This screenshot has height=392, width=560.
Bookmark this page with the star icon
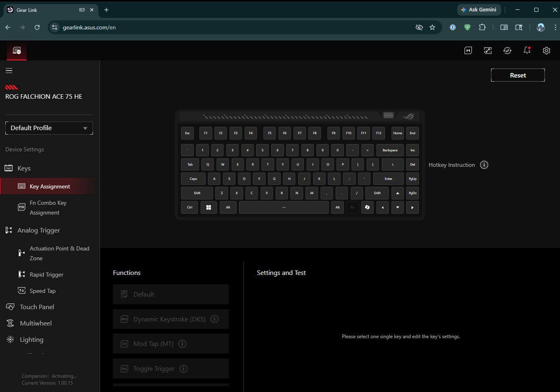coord(432,27)
